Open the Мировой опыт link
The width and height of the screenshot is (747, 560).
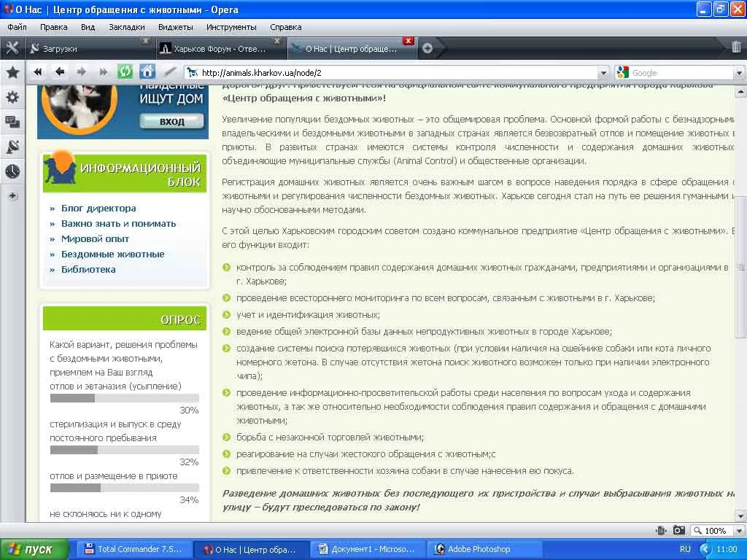pyautogui.click(x=95, y=238)
